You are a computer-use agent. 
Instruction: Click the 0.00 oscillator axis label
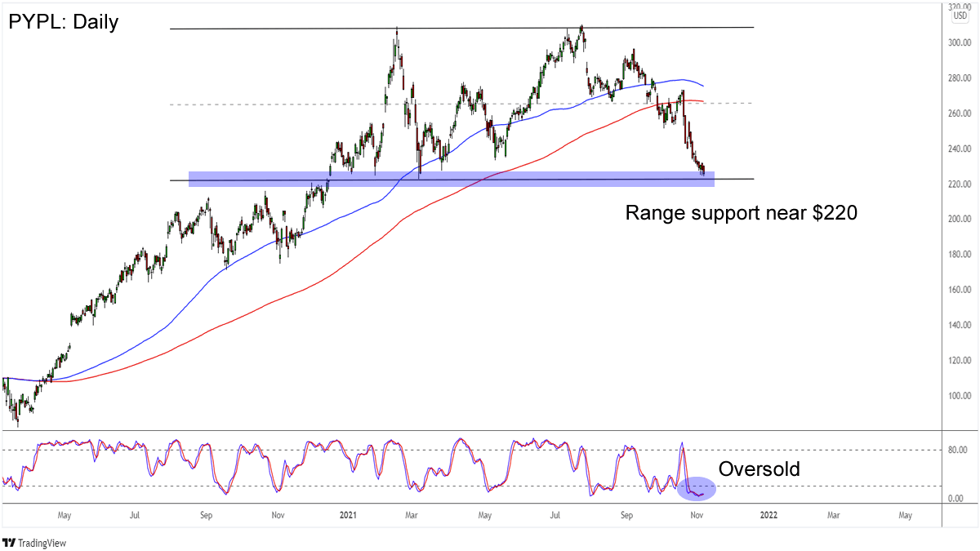click(956, 498)
